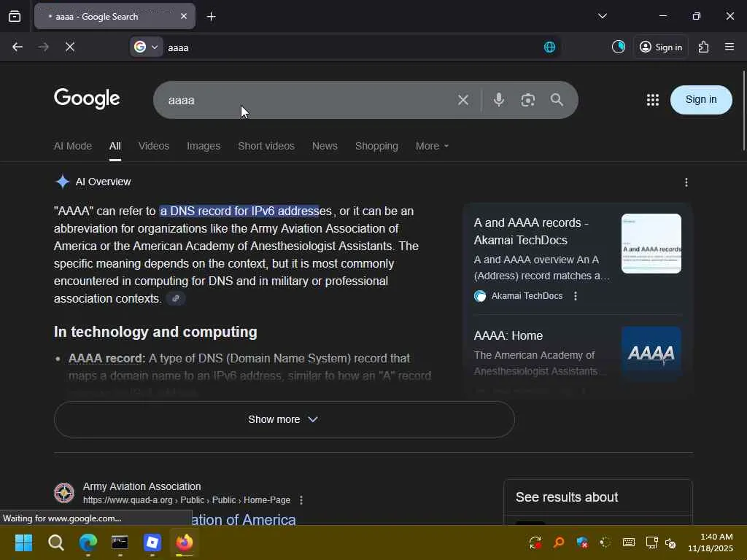Search by image with camera icon
747x560 pixels.
pos(528,100)
